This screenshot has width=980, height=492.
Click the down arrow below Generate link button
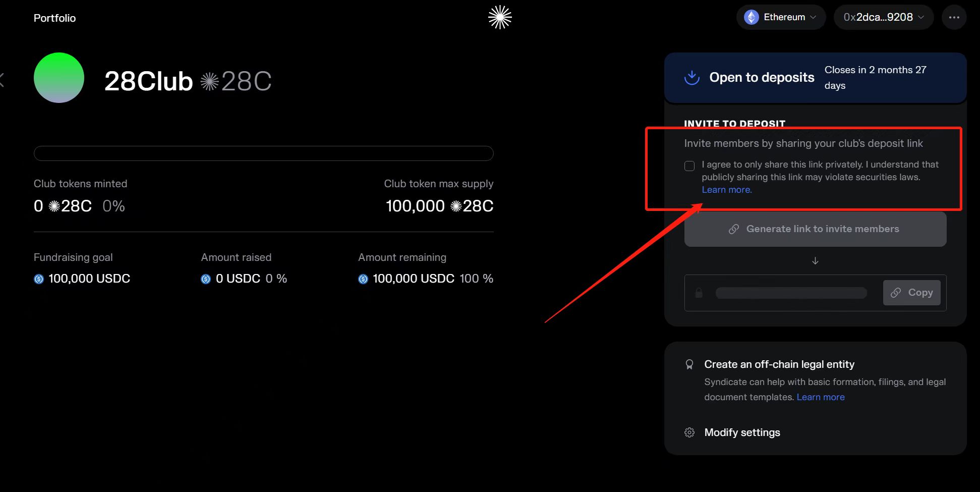coord(815,261)
